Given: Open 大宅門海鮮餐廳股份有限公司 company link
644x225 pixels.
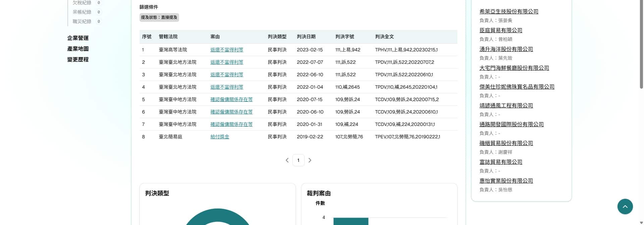Looking at the screenshot, I should (514, 68).
